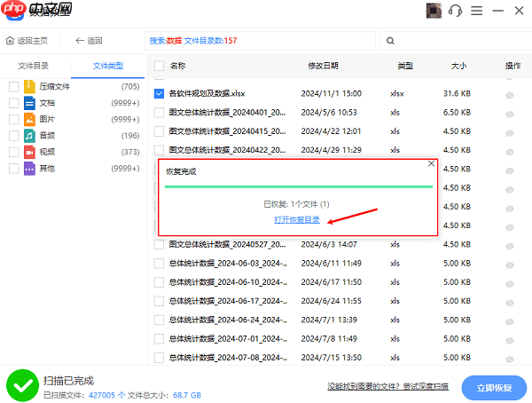Screen dimensions: 532x403
Task: Switch to 文件类型 tab
Action: click(108, 66)
